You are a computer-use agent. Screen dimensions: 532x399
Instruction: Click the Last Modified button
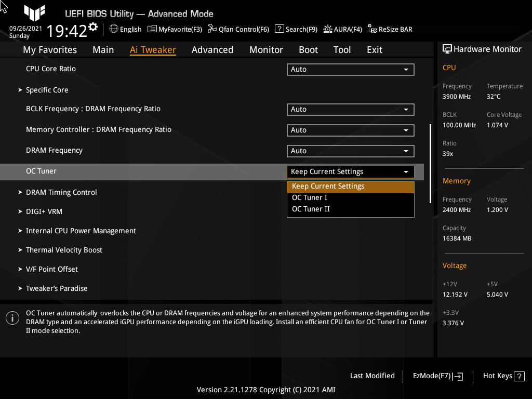click(x=373, y=376)
